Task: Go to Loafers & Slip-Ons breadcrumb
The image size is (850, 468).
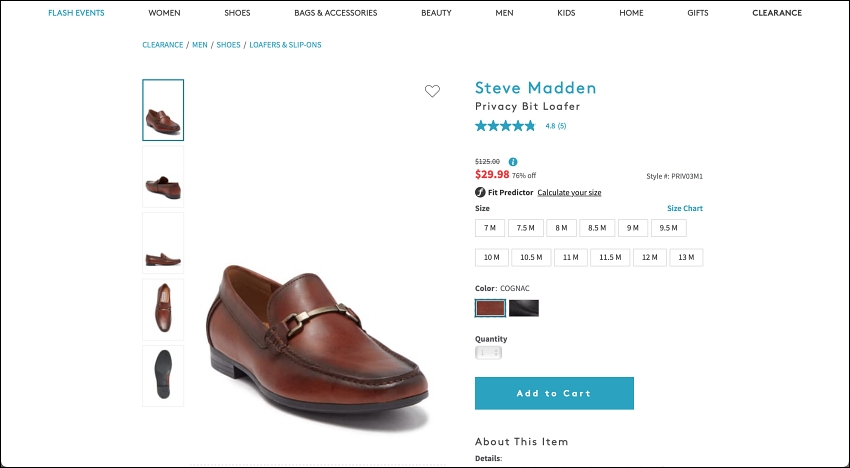Action: coord(285,45)
